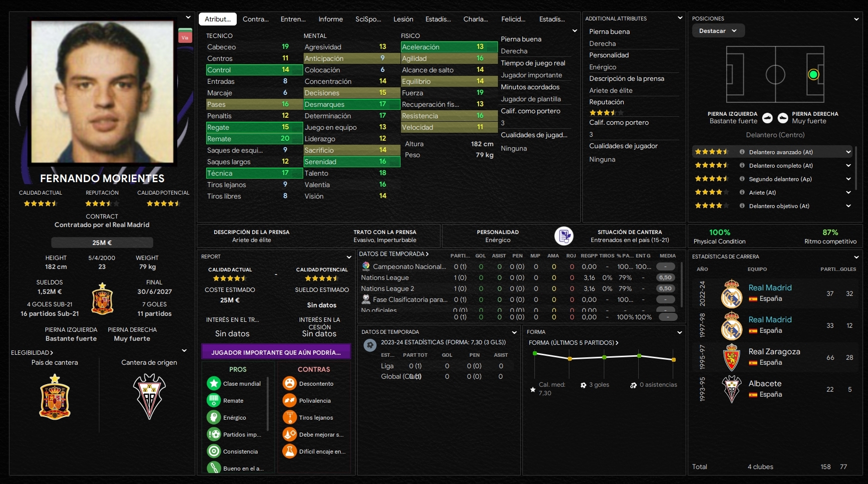Open the Real Zaragoza club link

click(774, 352)
